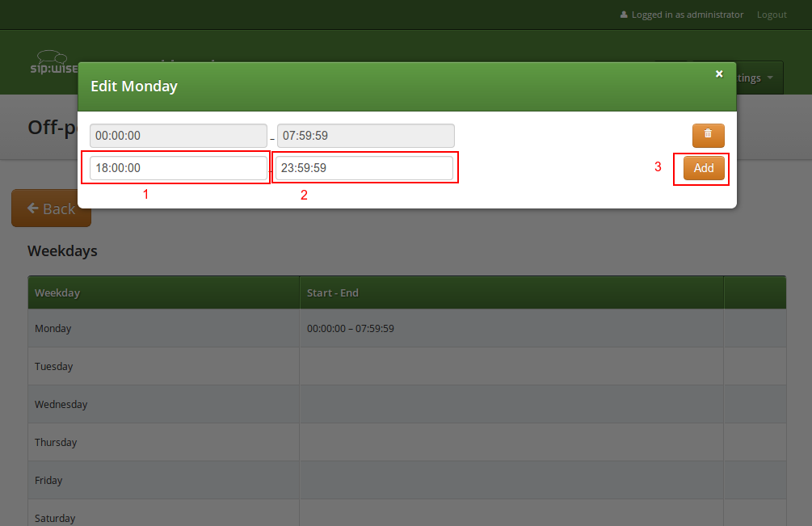This screenshot has height=526, width=812.
Task: Click the Start - End column header
Action: coord(332,292)
